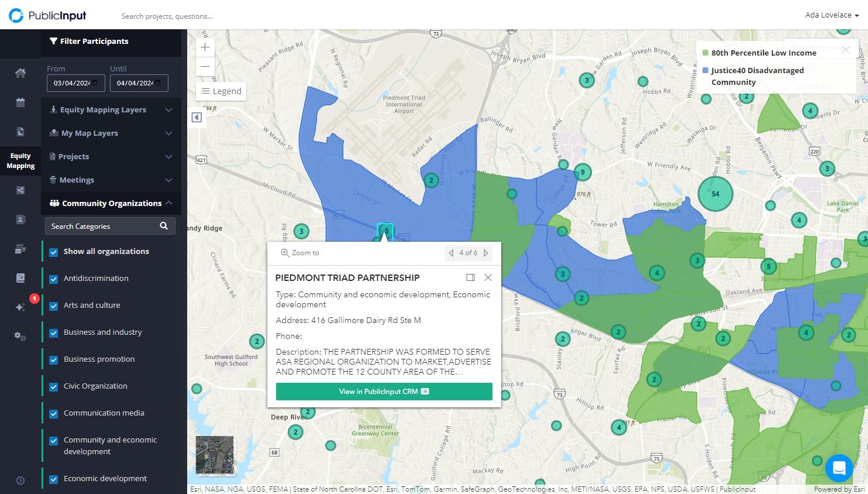This screenshot has width=868, height=494.
Task: Open the settings gears sidebar icon
Action: tap(20, 336)
